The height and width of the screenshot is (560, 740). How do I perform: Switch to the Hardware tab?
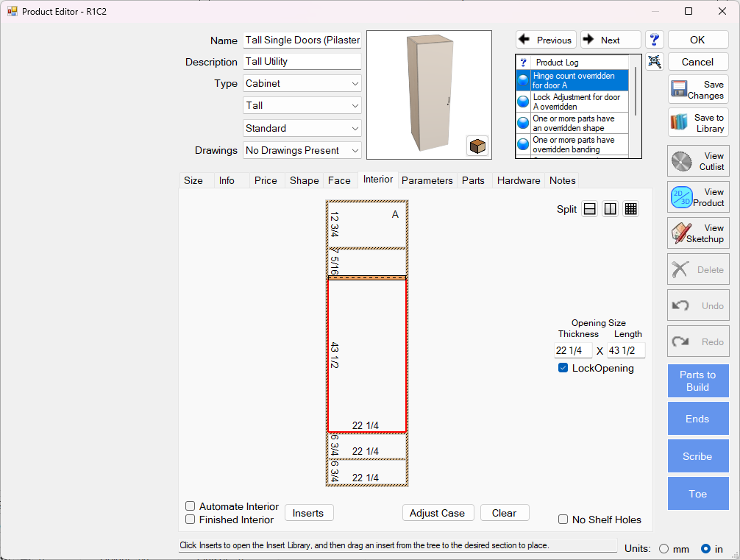pyautogui.click(x=519, y=180)
